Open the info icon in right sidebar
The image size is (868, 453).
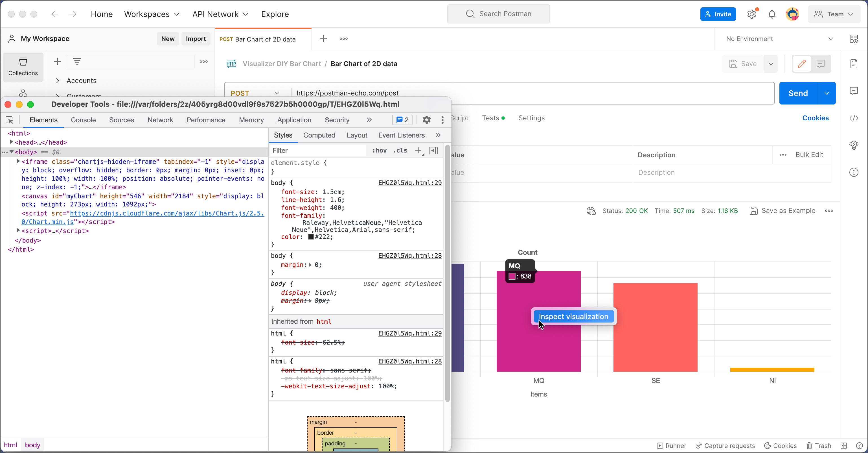(854, 172)
